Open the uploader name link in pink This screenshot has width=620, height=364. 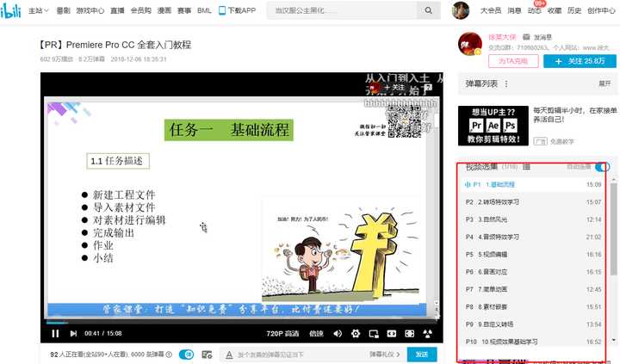(x=502, y=37)
